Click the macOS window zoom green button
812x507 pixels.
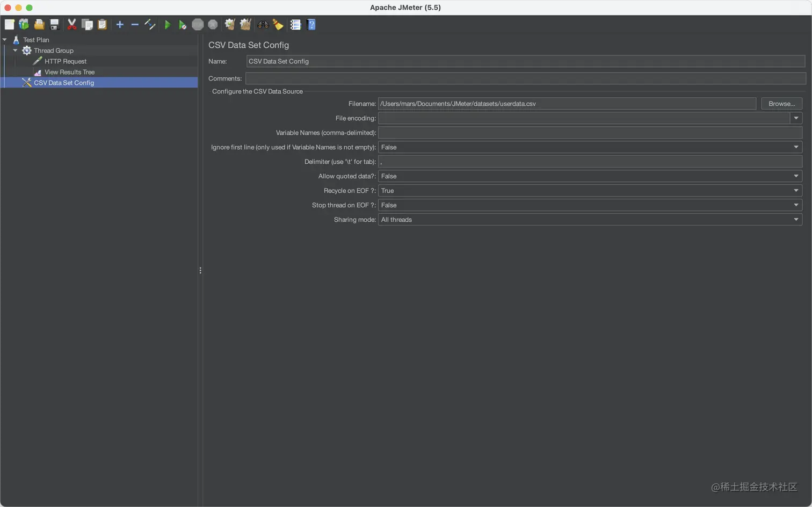tap(29, 8)
